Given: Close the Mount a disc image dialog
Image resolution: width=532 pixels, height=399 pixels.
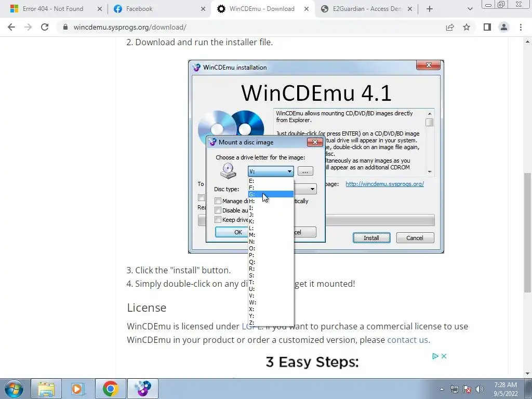Looking at the screenshot, I should coord(315,142).
